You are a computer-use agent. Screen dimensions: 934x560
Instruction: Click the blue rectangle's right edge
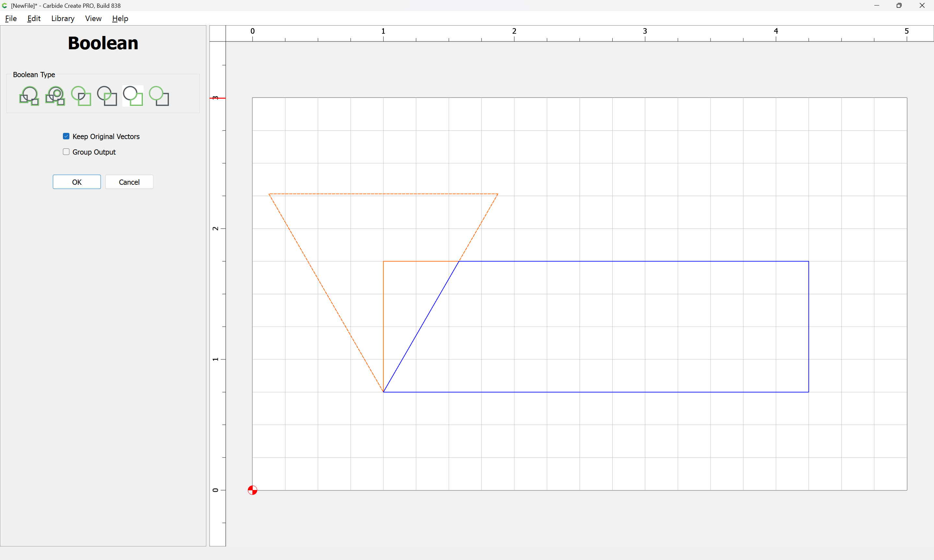coord(809,326)
